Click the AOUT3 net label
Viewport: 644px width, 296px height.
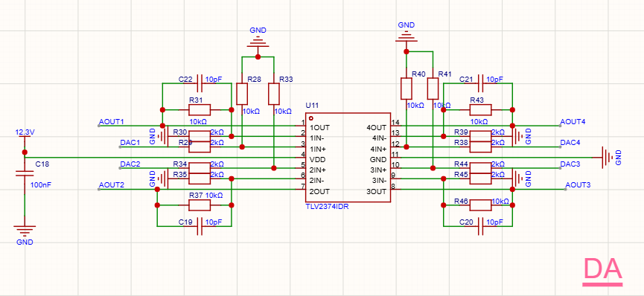(x=578, y=185)
